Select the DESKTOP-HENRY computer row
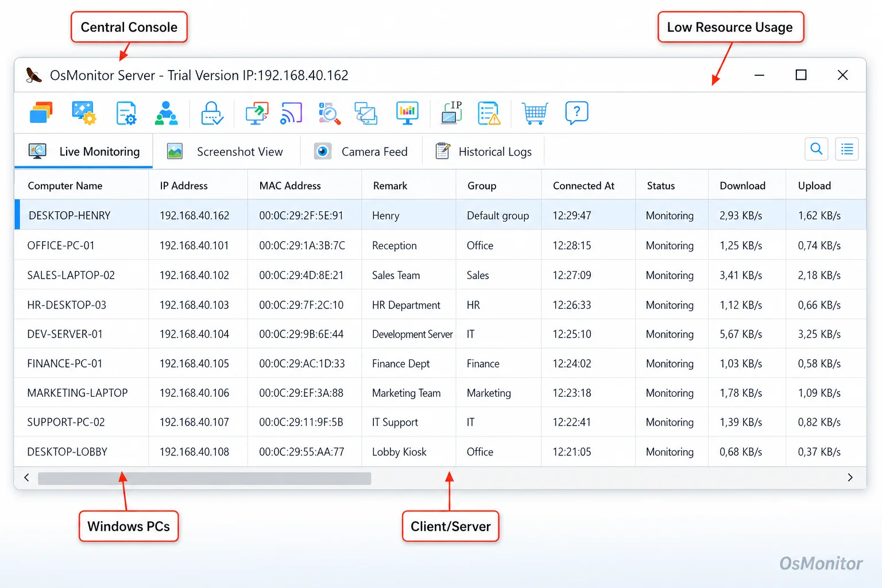Viewport: 882px width, 588px height. coord(440,215)
